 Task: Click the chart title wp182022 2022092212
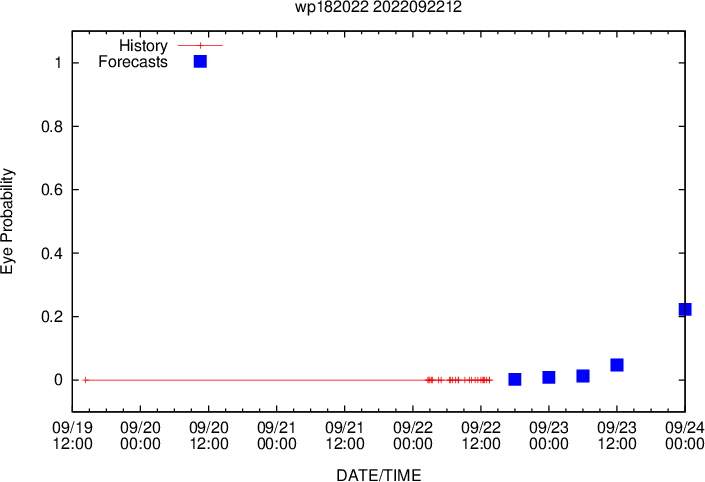pos(378,7)
